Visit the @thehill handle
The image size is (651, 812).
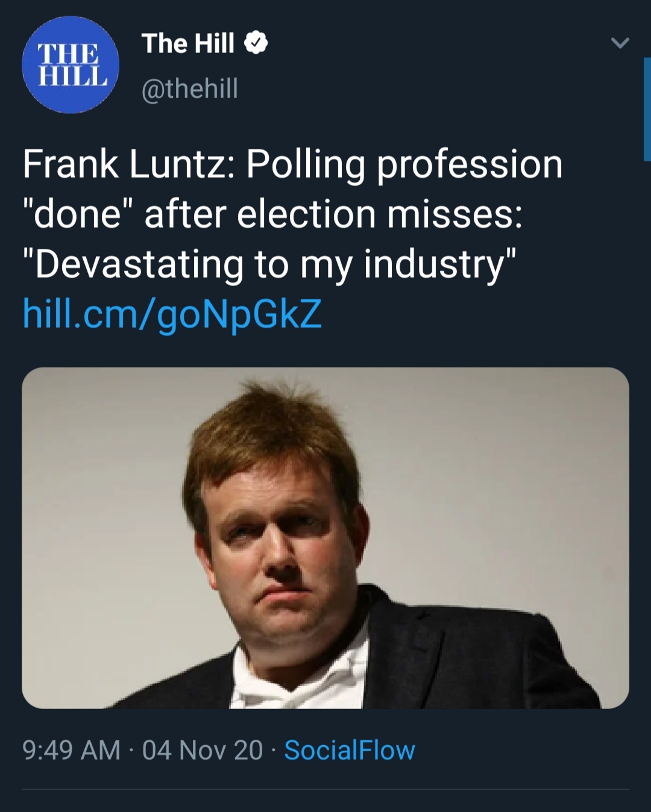pyautogui.click(x=190, y=89)
